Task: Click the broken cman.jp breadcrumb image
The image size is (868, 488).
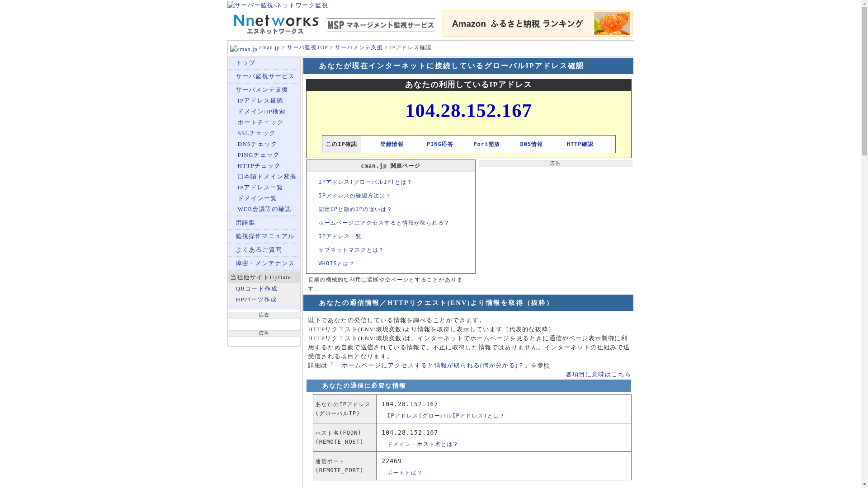Action: tap(243, 49)
